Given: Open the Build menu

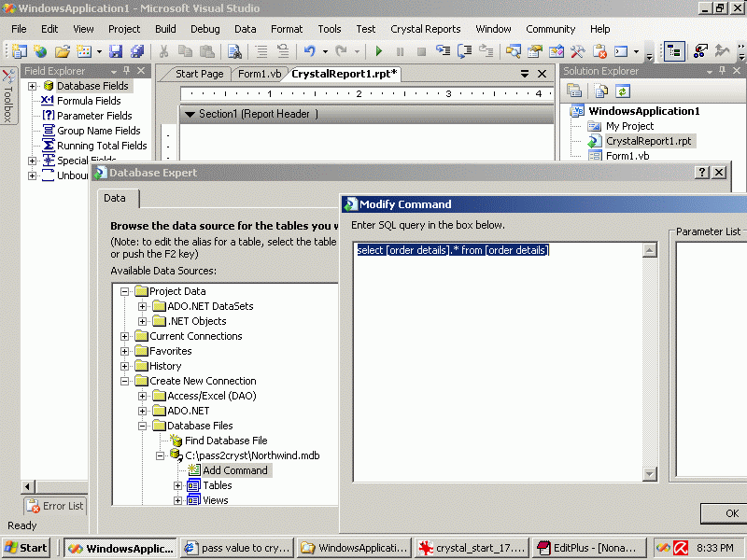Looking at the screenshot, I should coord(165,29).
